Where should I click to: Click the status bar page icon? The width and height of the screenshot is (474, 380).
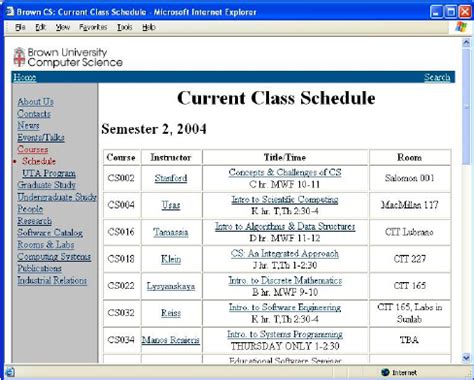click(10, 372)
